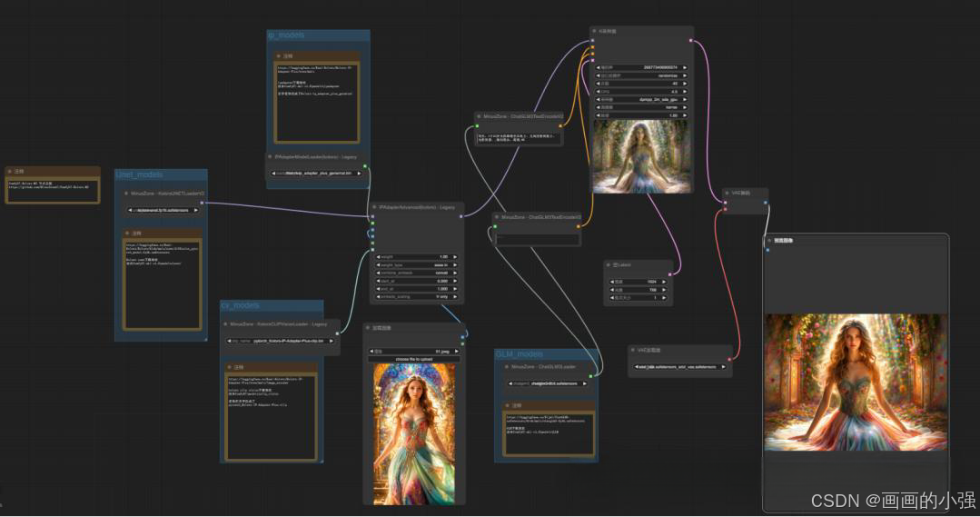Collapse the KolorsCLIPVisionLoader node via its title dot

pos(225,324)
